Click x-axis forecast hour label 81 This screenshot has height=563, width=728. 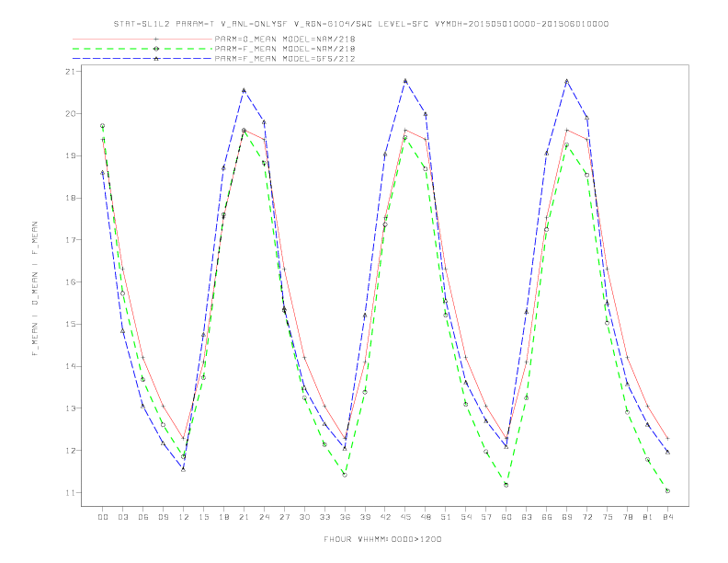(648, 517)
